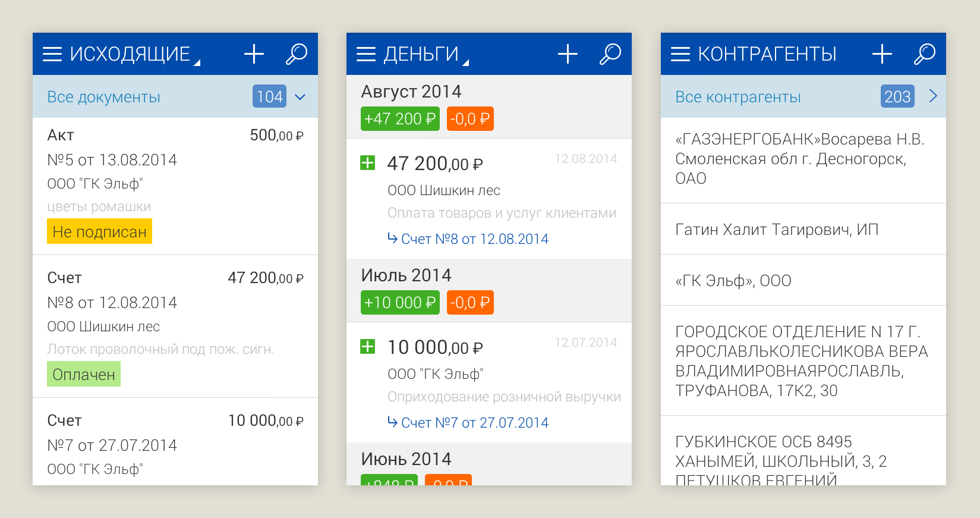
Task: Select the Все контрагенты filter label
Action: point(738,97)
